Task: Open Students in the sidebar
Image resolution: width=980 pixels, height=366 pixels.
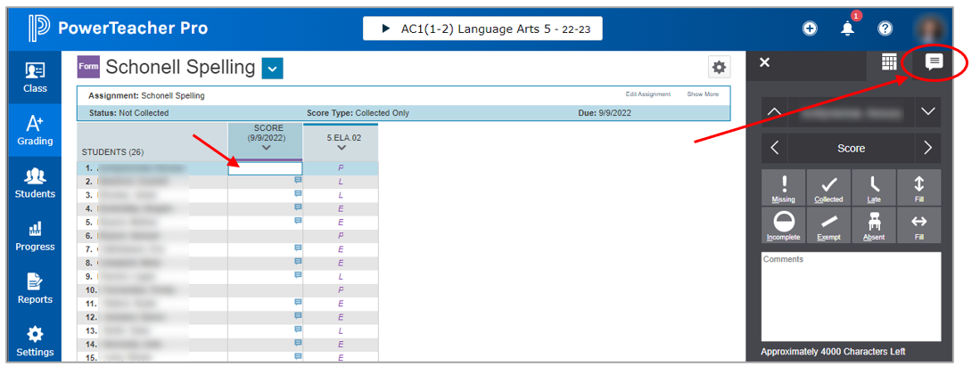Action: (x=35, y=183)
